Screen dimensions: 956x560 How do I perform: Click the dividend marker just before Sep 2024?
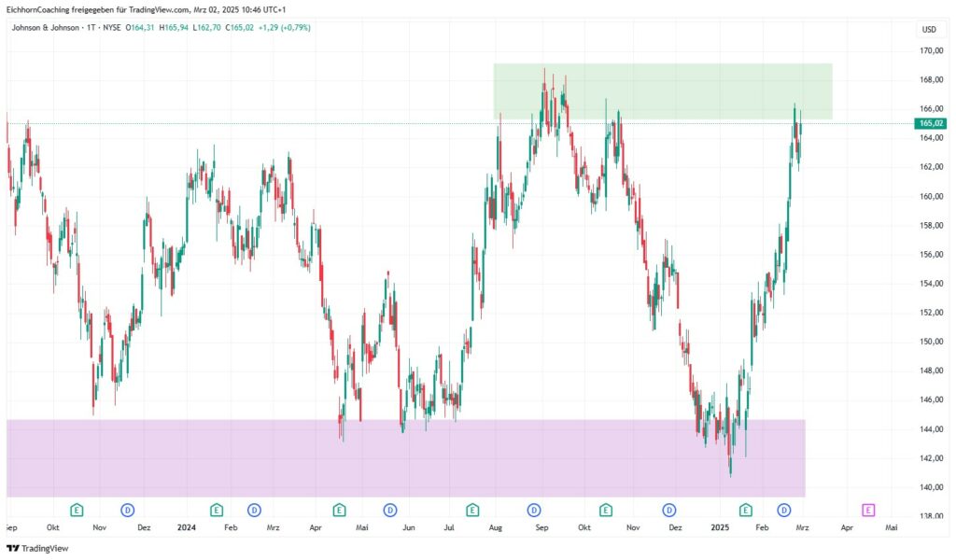tap(534, 510)
